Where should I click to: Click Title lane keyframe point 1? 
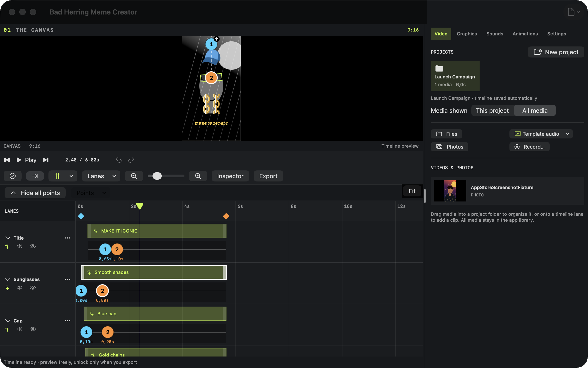105,249
